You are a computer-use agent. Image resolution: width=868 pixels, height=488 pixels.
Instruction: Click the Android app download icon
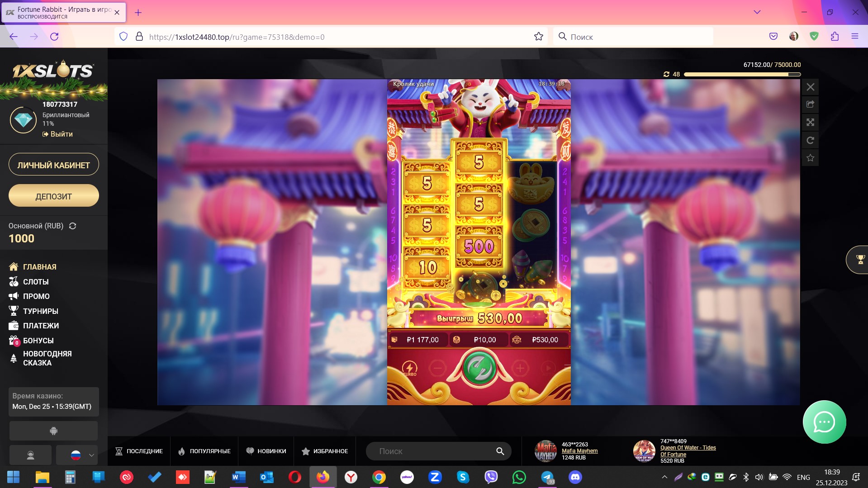[x=53, y=431]
